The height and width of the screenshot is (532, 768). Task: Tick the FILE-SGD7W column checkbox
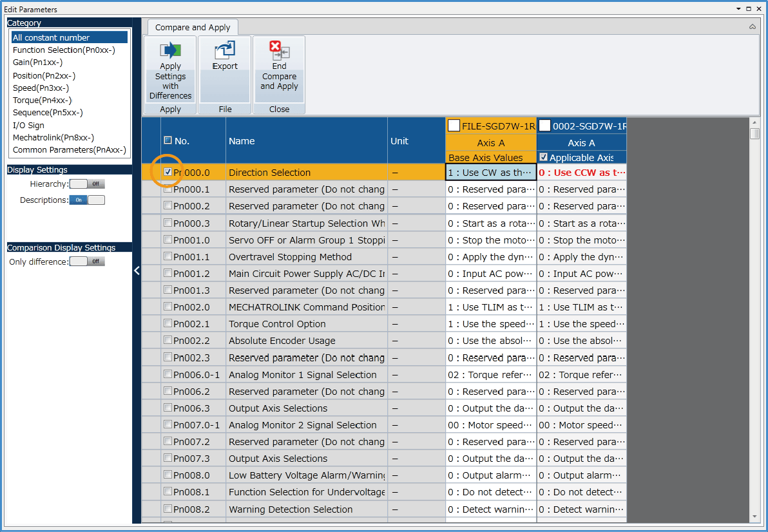454,126
